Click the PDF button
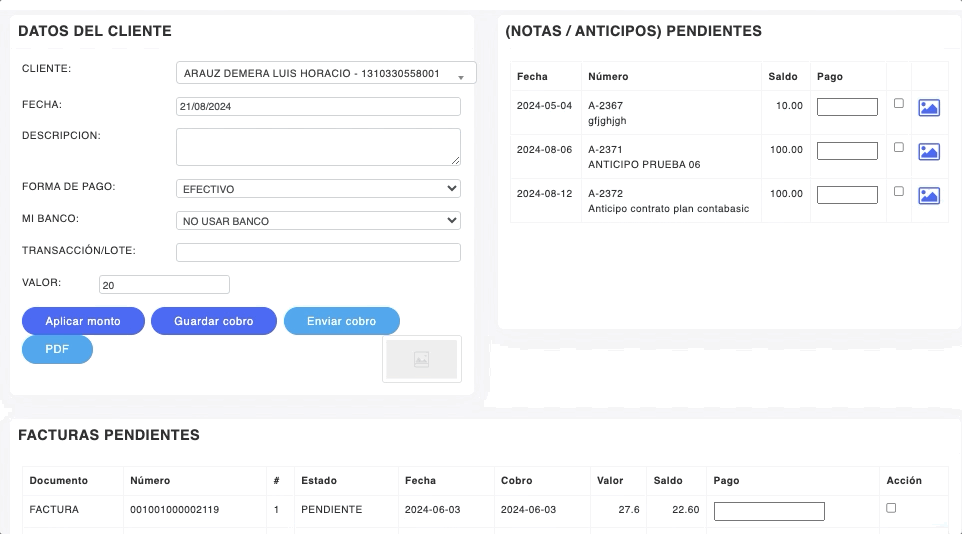962x534 pixels. [x=57, y=350]
